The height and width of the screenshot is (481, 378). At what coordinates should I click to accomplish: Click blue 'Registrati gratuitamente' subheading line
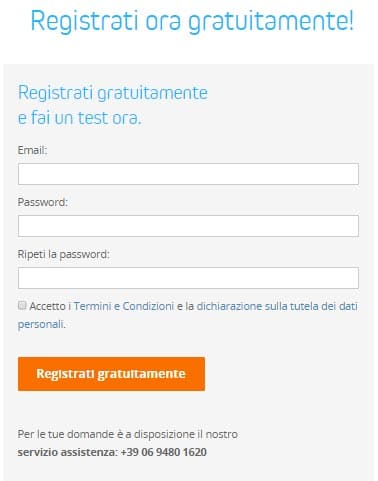(113, 93)
